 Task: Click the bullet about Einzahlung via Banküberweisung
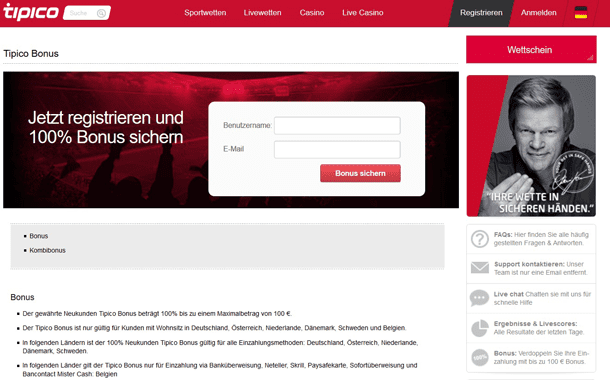(220, 369)
